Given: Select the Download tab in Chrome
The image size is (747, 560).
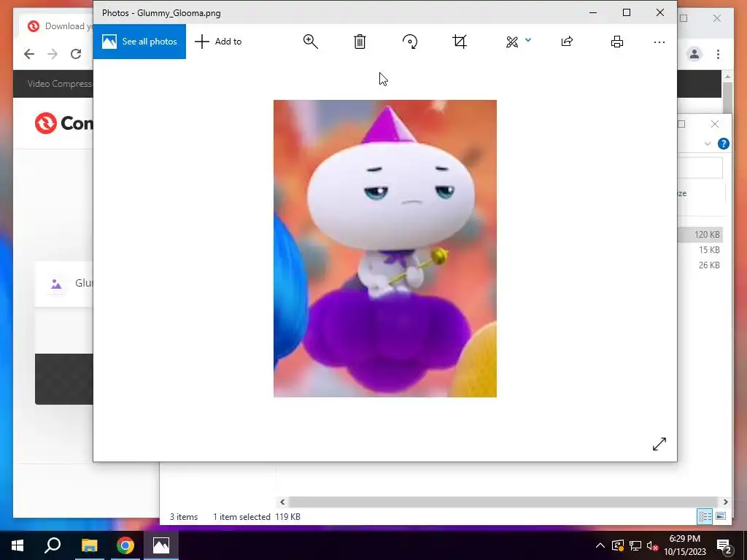Looking at the screenshot, I should point(56,26).
